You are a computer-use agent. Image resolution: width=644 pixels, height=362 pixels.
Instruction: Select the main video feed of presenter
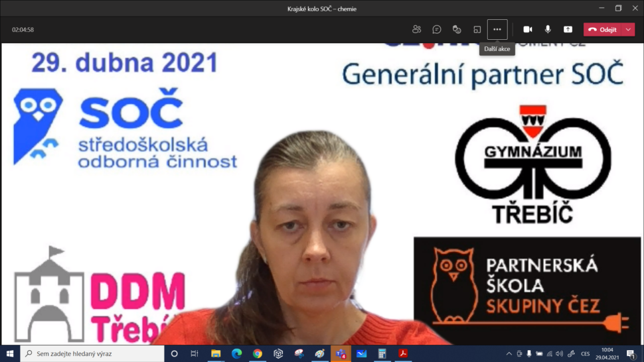point(322,194)
